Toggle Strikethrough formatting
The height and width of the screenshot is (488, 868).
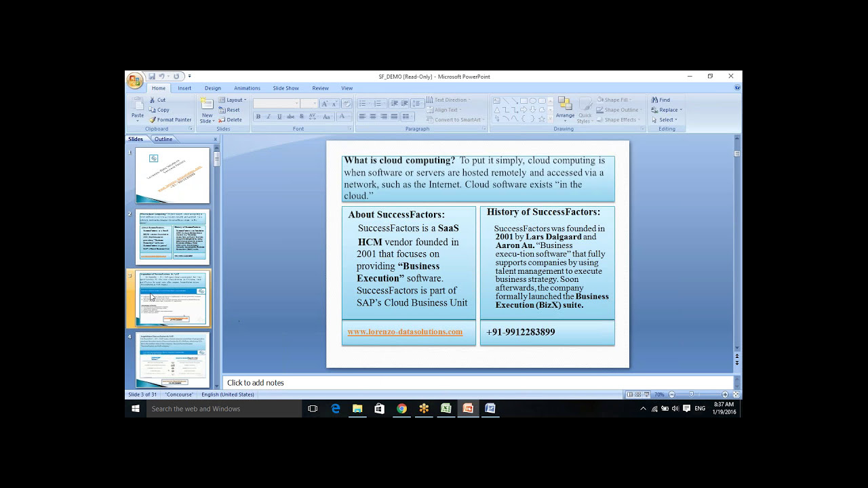[290, 117]
